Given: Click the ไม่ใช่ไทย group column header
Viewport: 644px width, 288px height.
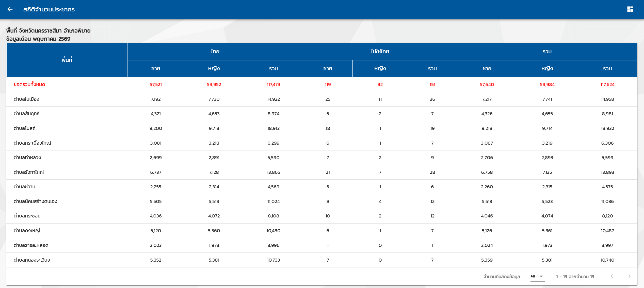Looking at the screenshot, I should pos(380,52).
